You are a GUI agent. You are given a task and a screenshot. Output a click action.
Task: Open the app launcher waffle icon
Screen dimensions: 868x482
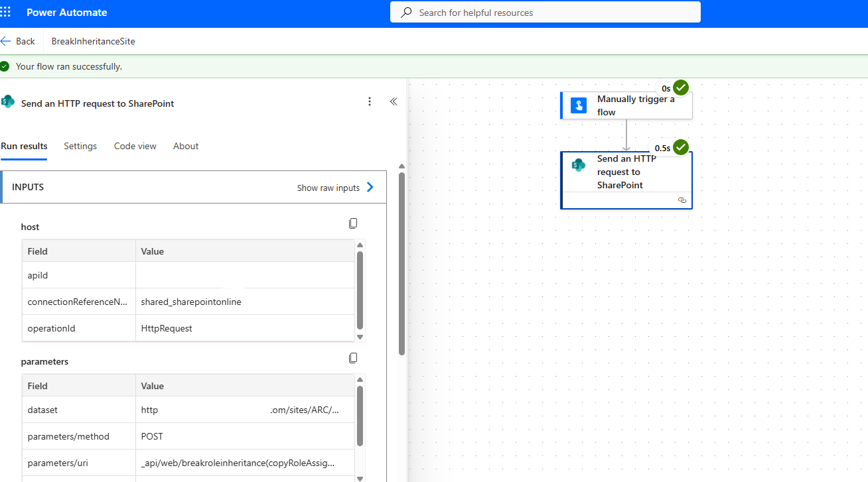pyautogui.click(x=6, y=13)
